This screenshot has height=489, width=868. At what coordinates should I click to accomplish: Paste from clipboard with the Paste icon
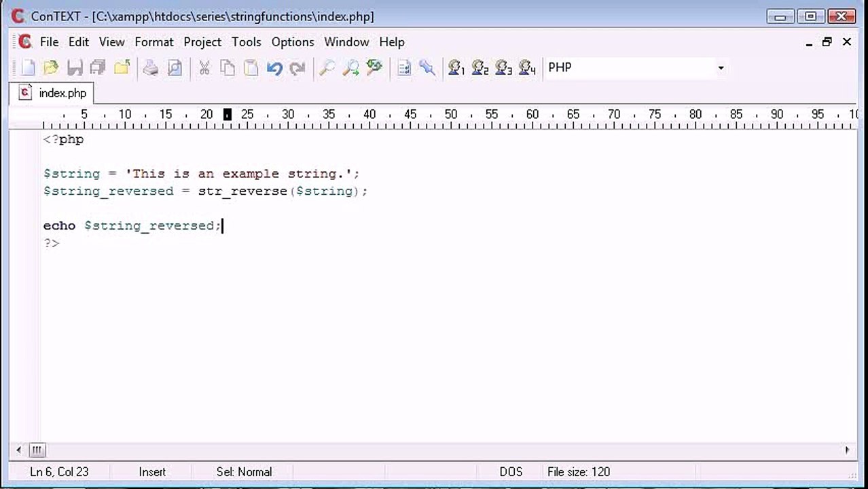point(251,67)
